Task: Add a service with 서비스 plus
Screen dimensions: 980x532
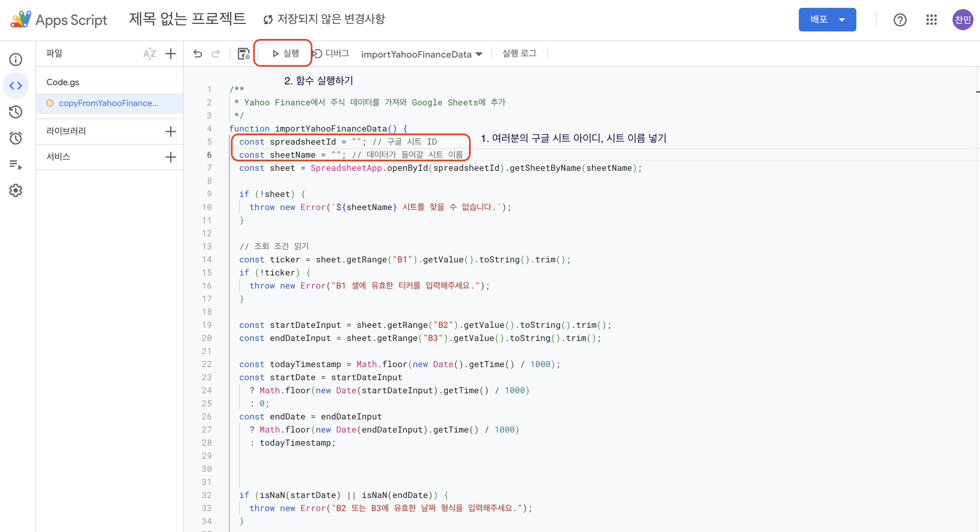Action: pyautogui.click(x=171, y=157)
